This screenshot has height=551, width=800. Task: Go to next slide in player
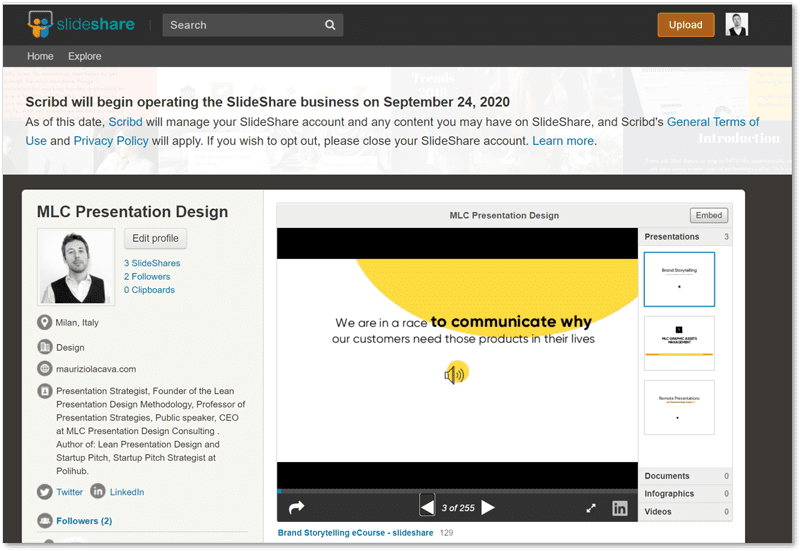coord(488,507)
